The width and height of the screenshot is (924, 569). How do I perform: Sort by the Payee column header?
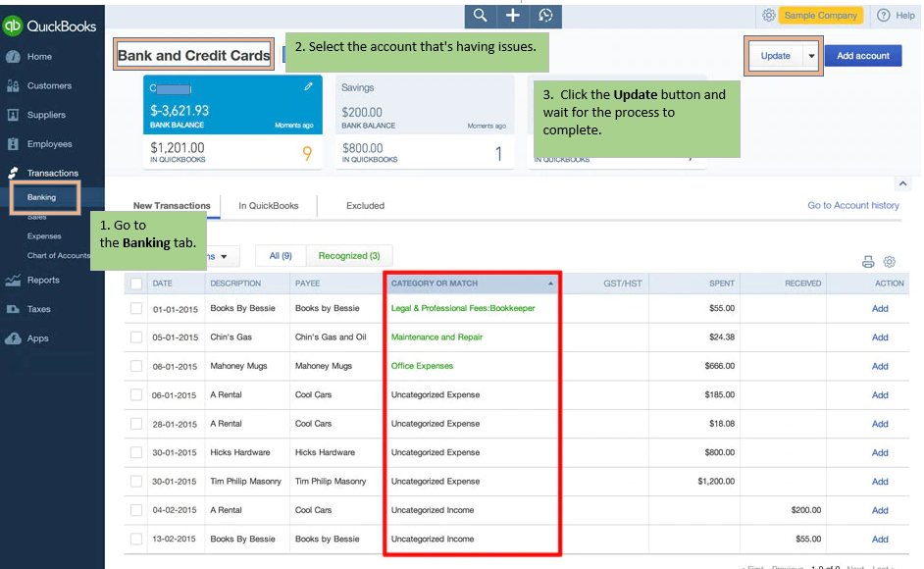307,284
